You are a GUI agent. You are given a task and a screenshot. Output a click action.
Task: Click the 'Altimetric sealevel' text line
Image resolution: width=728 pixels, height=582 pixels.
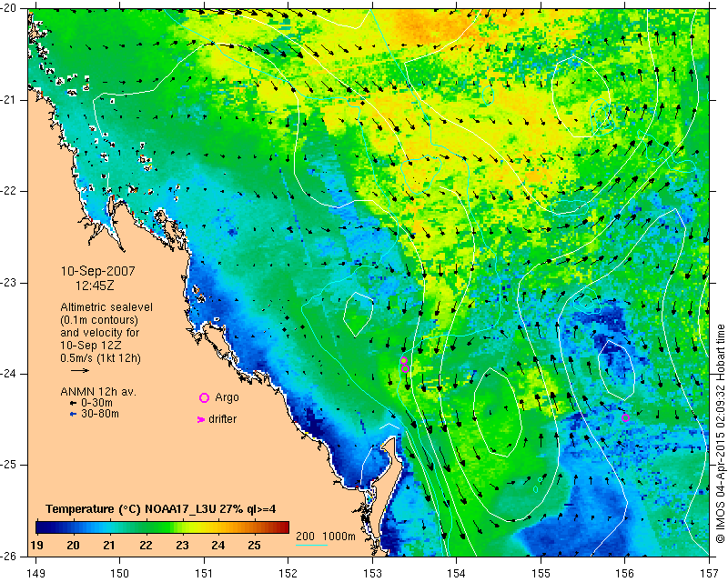[106, 307]
